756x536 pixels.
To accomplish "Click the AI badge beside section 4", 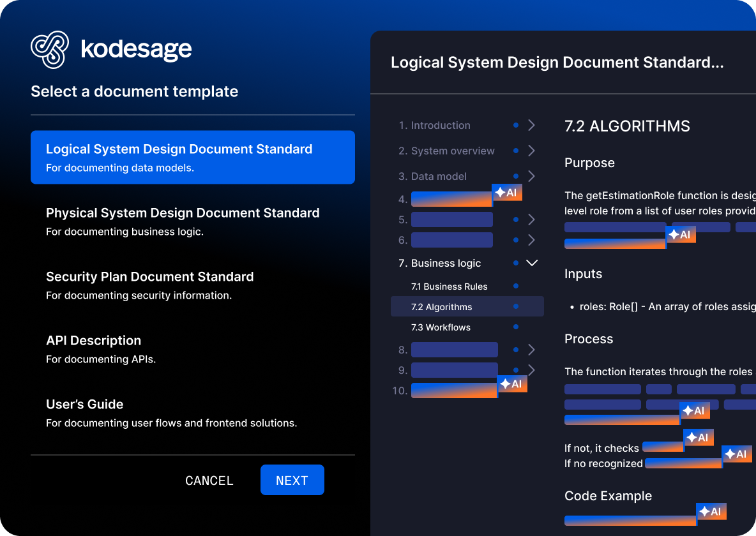I will coord(506,191).
